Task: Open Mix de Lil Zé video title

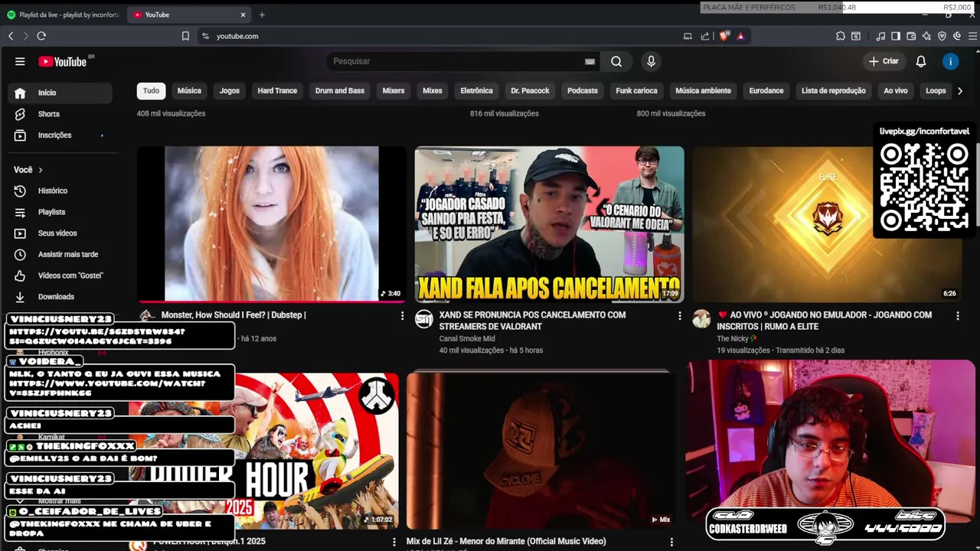Action: (x=506, y=542)
